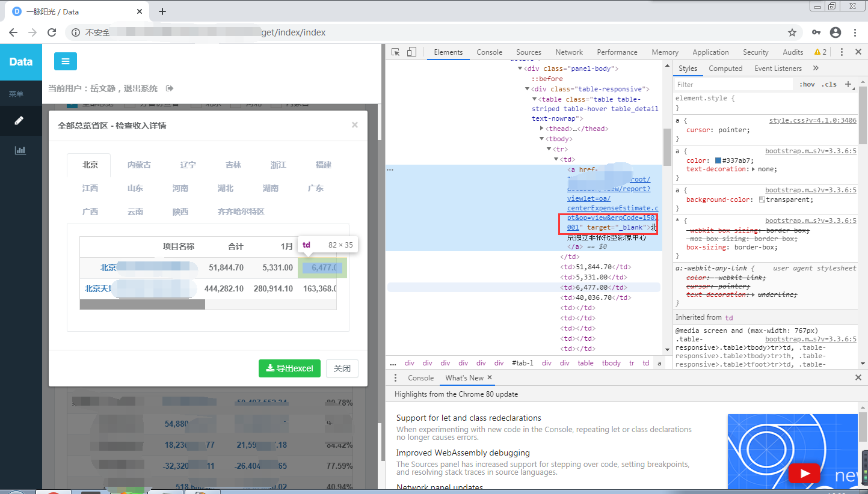Click the #337ab7 color swatch

(x=718, y=160)
